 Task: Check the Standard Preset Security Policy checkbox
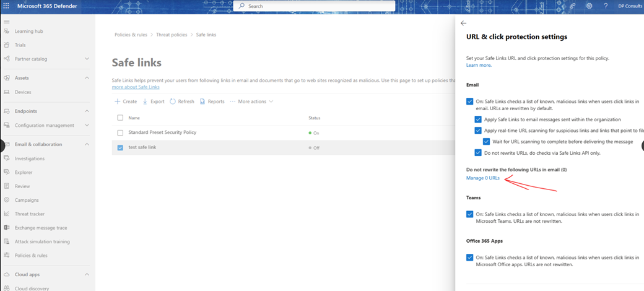120,132
